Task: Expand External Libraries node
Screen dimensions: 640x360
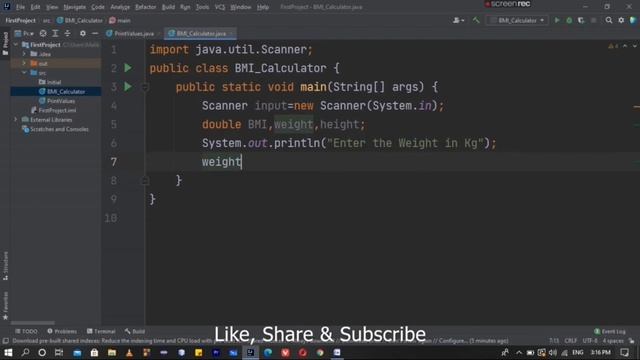Action: click(x=16, y=120)
